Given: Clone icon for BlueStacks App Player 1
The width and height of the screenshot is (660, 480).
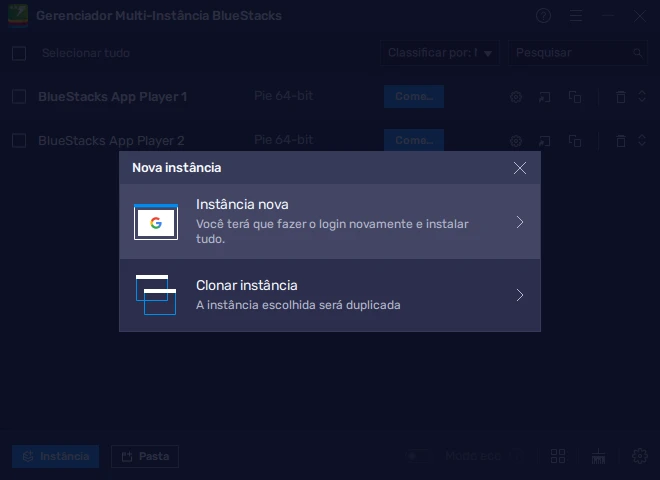Looking at the screenshot, I should [575, 97].
